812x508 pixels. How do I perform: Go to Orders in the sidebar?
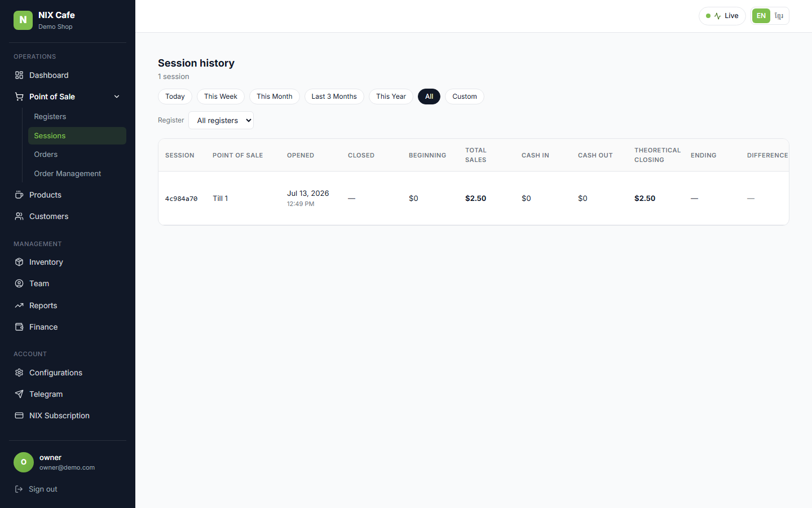pyautogui.click(x=77, y=154)
